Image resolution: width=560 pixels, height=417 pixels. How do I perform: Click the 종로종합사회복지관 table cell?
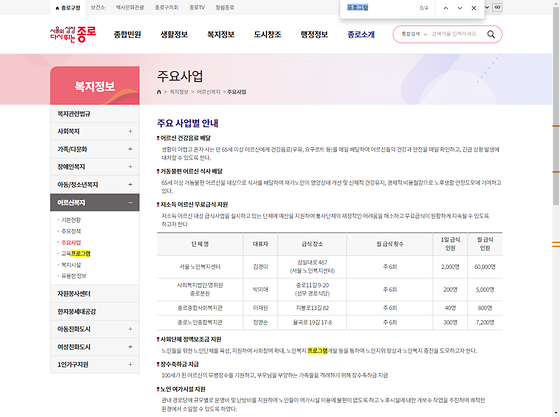point(200,308)
